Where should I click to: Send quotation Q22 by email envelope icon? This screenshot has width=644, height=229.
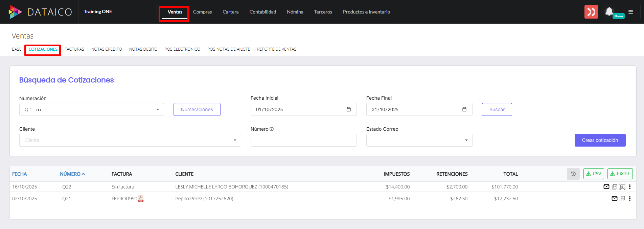click(606, 187)
